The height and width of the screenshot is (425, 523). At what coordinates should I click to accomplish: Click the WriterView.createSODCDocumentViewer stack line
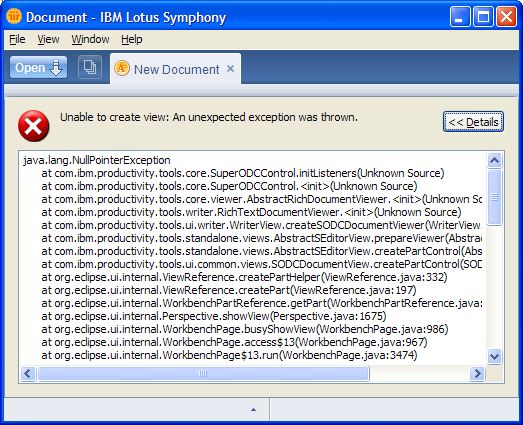click(x=262, y=225)
